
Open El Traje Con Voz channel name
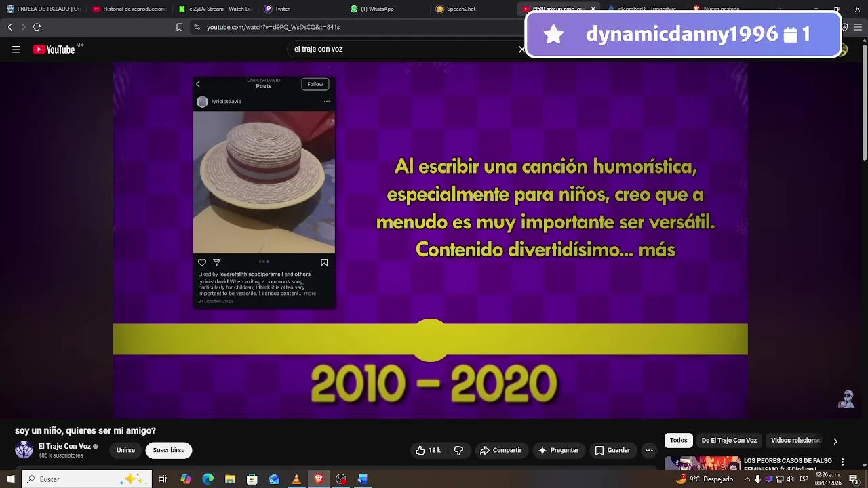coord(64,446)
